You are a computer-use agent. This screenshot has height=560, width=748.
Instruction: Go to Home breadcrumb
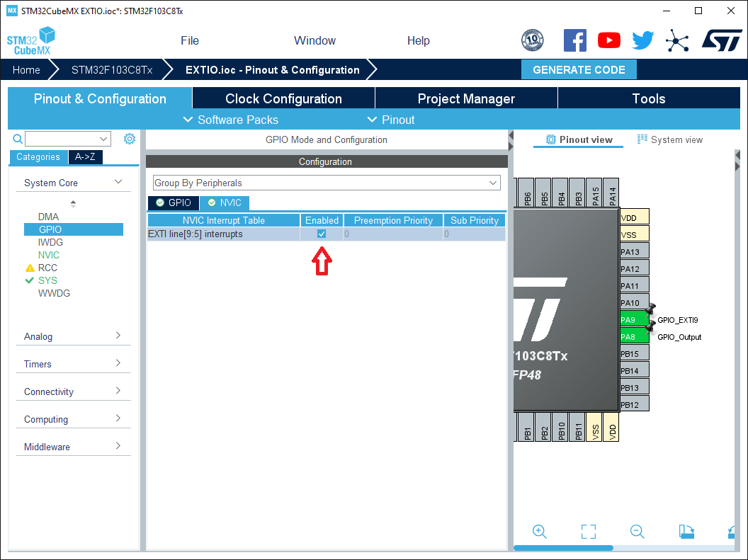[26, 70]
